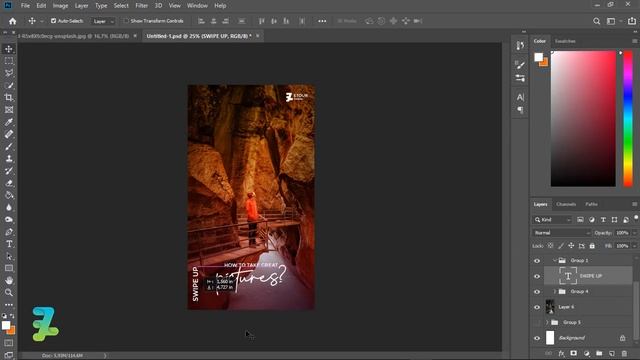Viewport: 640px width, 360px height.
Task: Hide the Group 4 layer group
Action: click(537, 292)
